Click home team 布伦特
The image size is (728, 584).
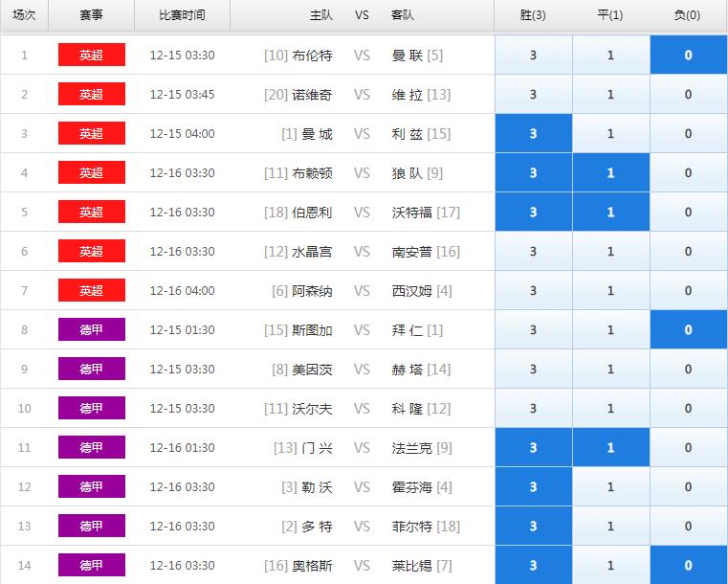tap(312, 56)
